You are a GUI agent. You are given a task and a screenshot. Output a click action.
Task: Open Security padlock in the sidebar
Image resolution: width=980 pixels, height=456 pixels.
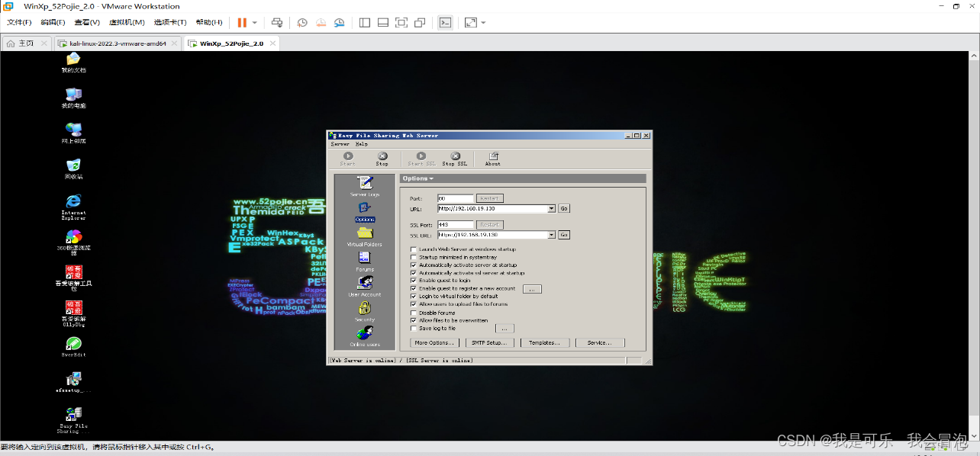click(365, 311)
